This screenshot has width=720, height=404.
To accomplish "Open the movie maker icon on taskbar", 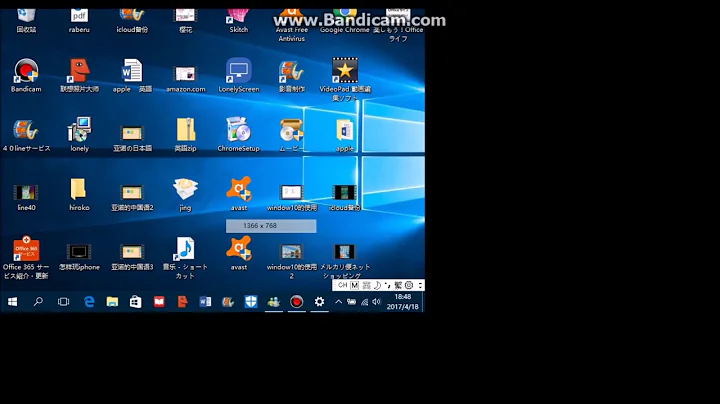I will [228, 302].
